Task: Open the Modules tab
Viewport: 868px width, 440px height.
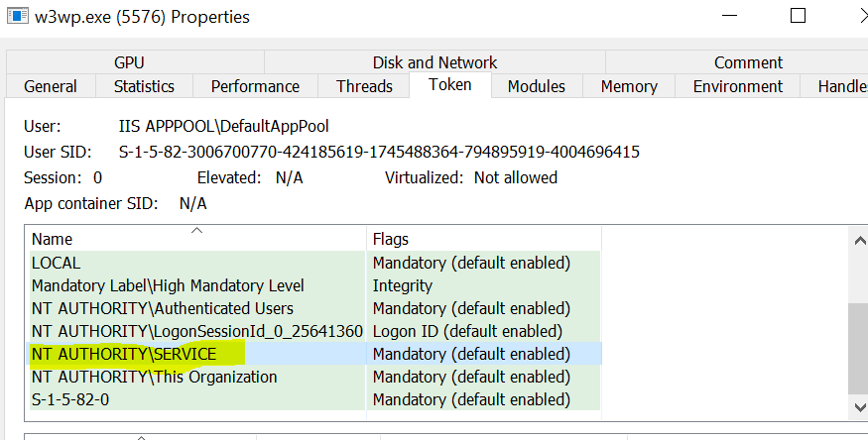Action: (x=536, y=86)
